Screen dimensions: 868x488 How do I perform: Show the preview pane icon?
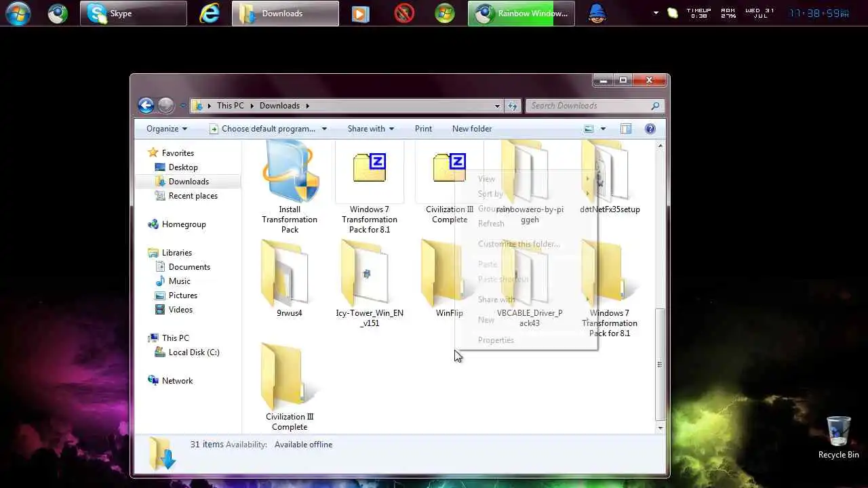click(625, 129)
